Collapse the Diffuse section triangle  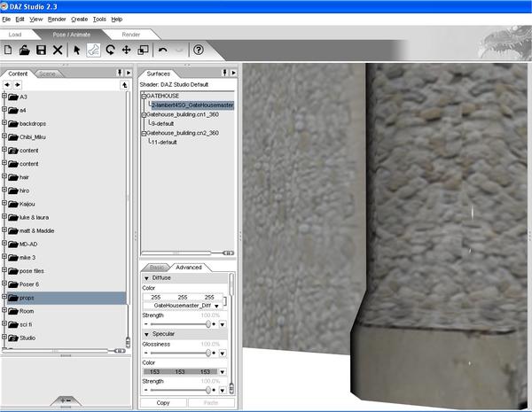(146, 278)
